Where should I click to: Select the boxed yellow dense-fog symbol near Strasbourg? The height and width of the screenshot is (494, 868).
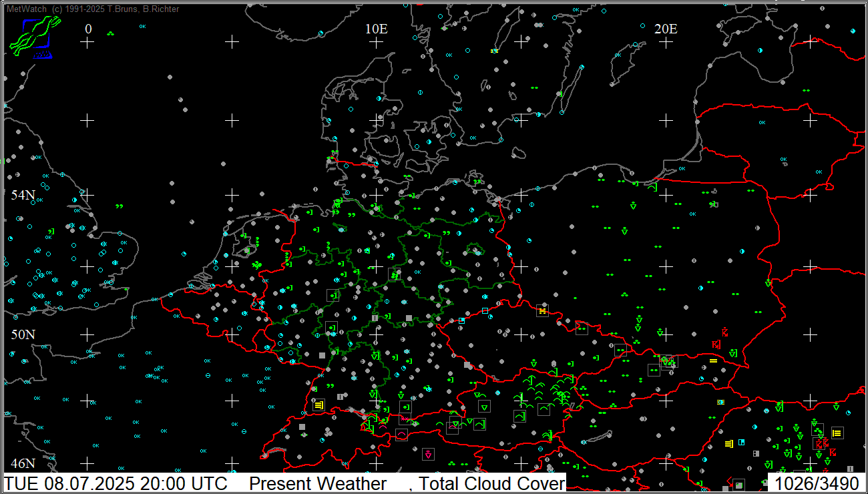coord(318,405)
